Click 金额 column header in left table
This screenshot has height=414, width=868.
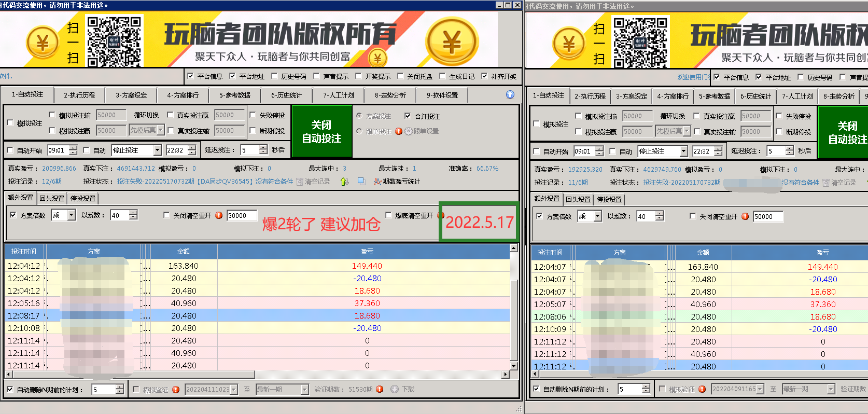(x=184, y=252)
